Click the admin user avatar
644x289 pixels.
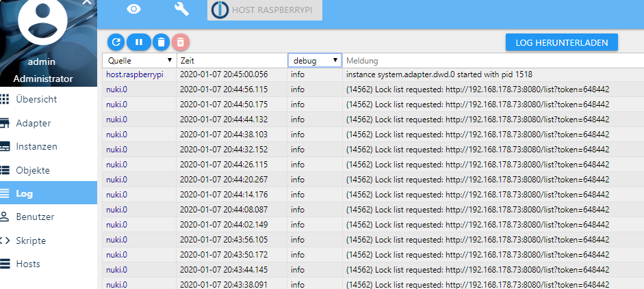[x=42, y=20]
